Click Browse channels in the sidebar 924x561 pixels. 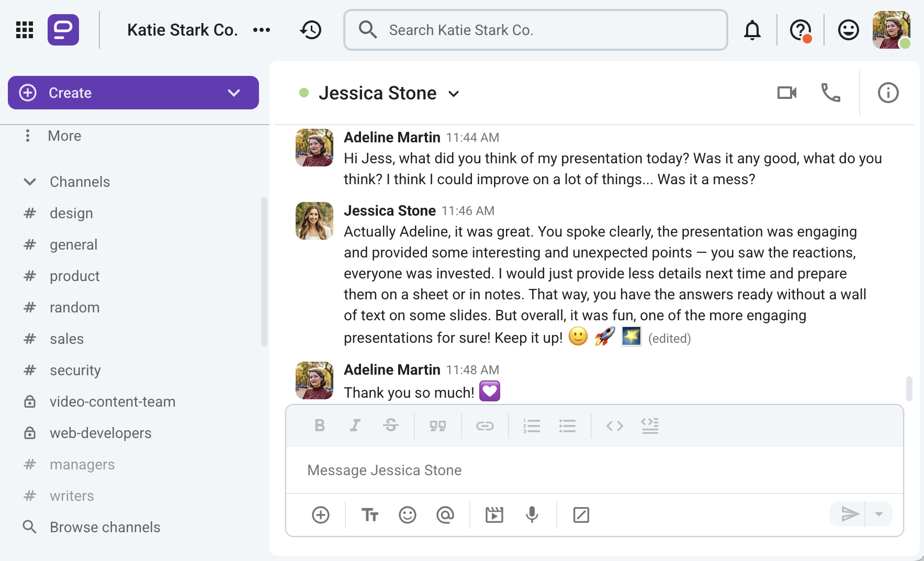[x=105, y=527]
